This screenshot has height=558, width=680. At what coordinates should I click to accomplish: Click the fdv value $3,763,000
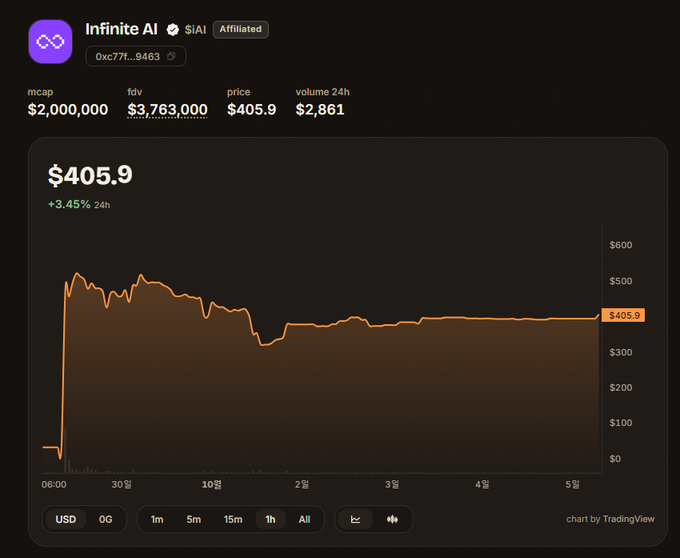[167, 109]
